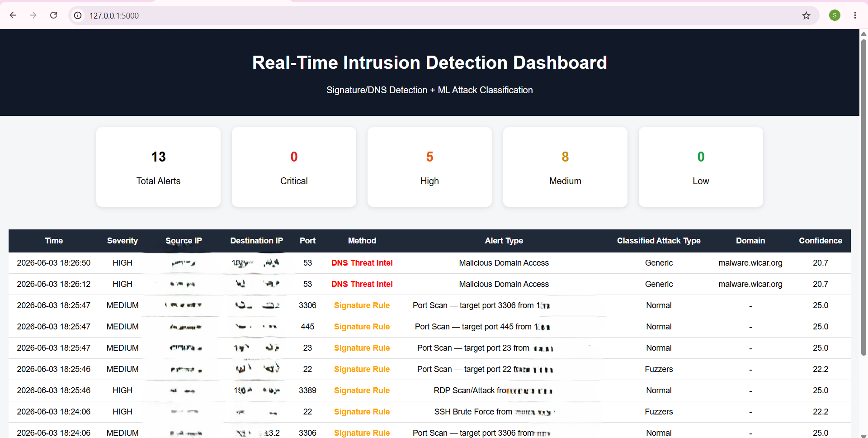
Task: Click the first DNS Threat Intel entry
Action: tap(362, 263)
